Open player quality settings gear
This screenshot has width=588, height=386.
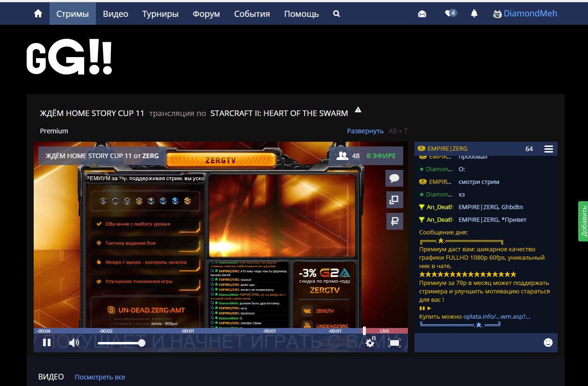(370, 343)
